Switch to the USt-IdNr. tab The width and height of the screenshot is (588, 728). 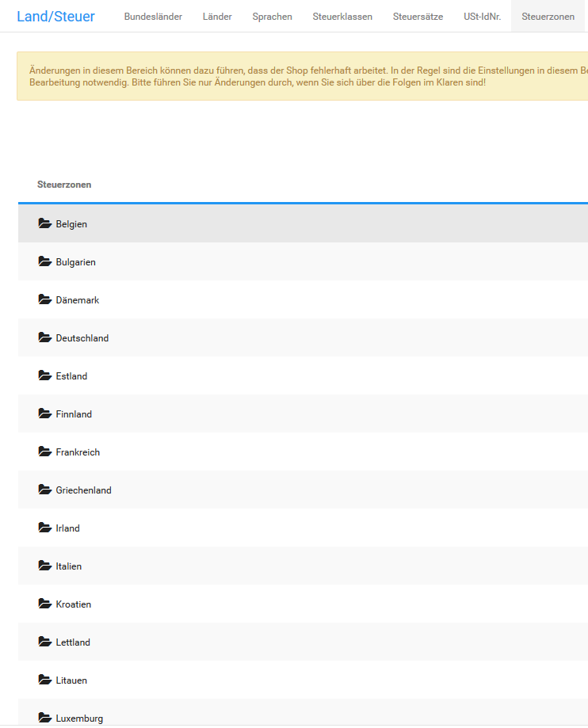click(x=482, y=17)
